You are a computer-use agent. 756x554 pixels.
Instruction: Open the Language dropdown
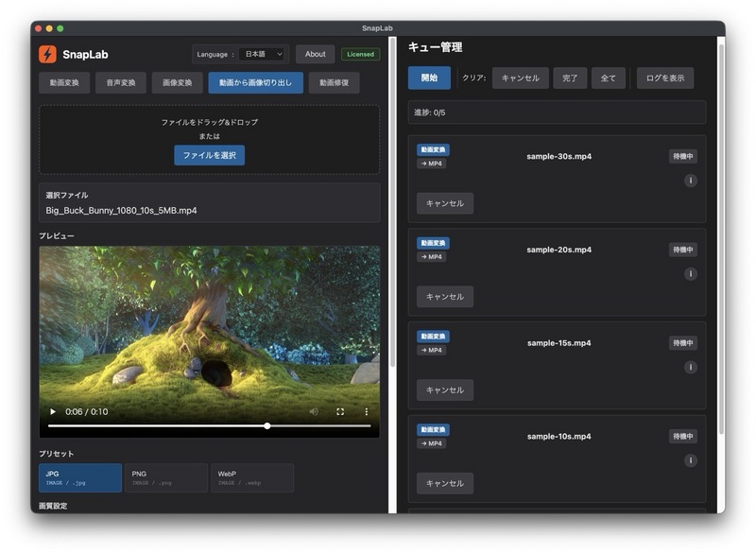tap(261, 55)
